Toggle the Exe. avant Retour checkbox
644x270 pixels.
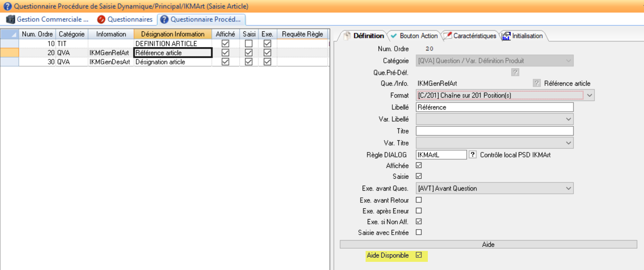click(419, 200)
